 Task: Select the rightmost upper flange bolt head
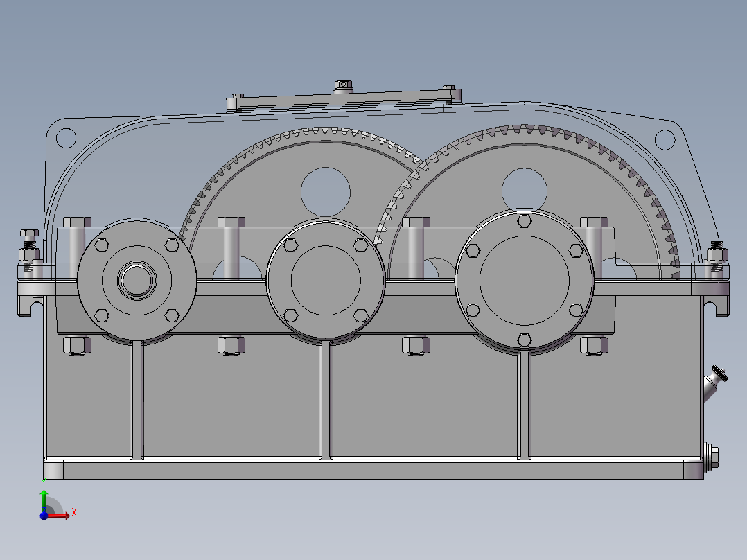[x=594, y=222]
